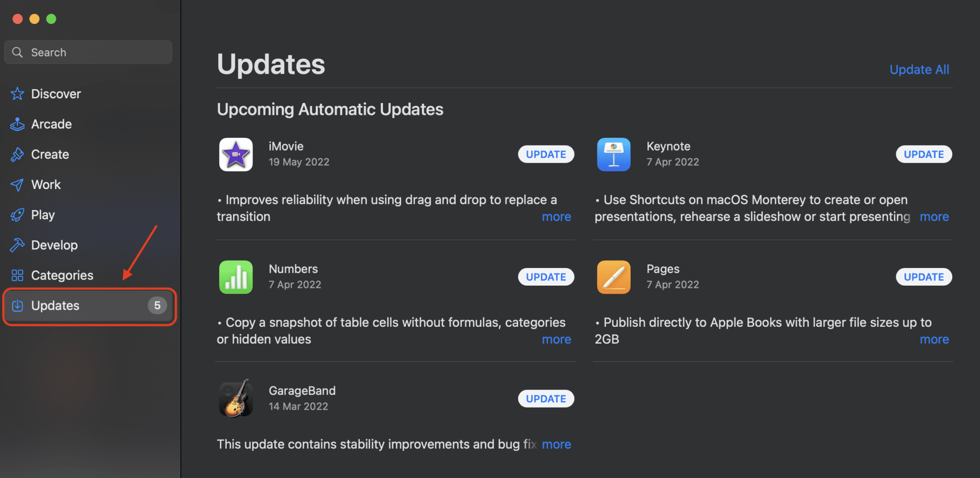Click the Keynote app icon
Screen dimensions: 980x478
[613, 154]
